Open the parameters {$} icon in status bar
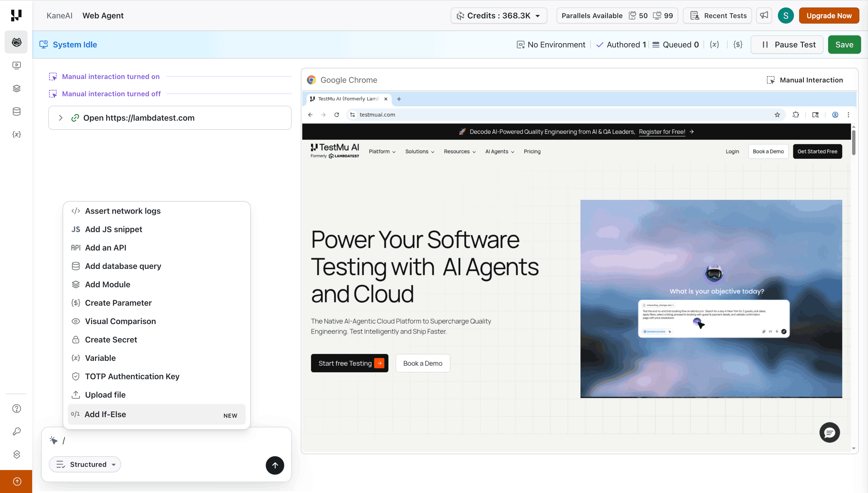The width and height of the screenshot is (868, 493). pyautogui.click(x=738, y=45)
